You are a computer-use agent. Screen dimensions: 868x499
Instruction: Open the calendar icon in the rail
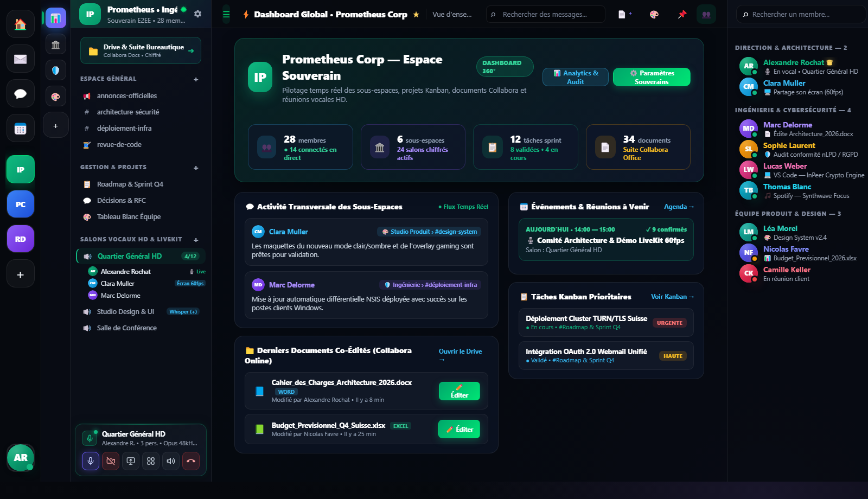[x=21, y=129]
